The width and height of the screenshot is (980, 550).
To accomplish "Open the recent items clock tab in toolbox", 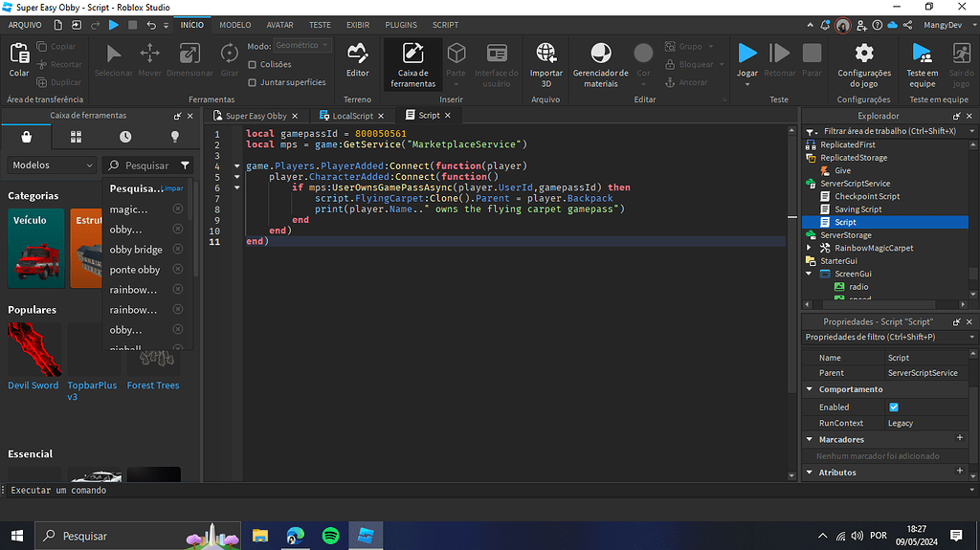I will [125, 136].
